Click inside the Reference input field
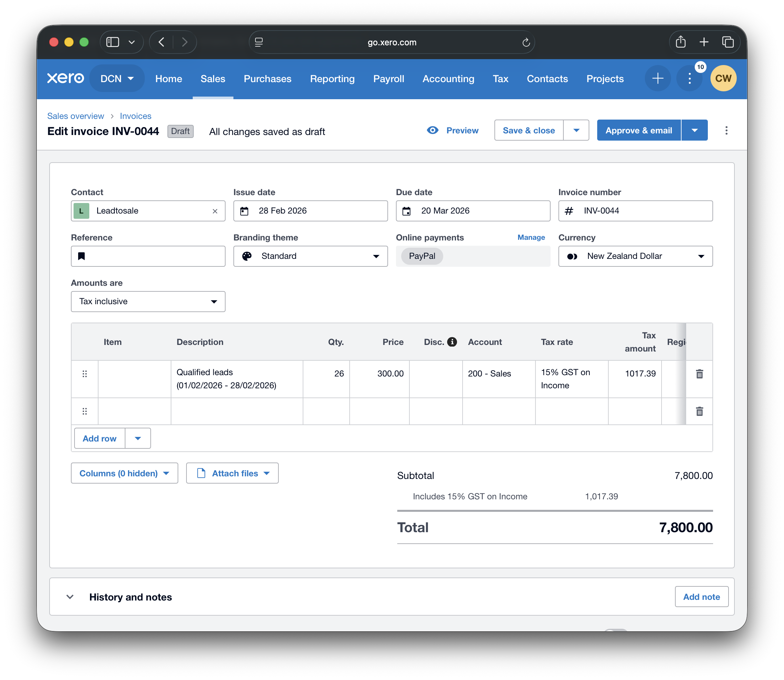784x680 pixels. 152,256
